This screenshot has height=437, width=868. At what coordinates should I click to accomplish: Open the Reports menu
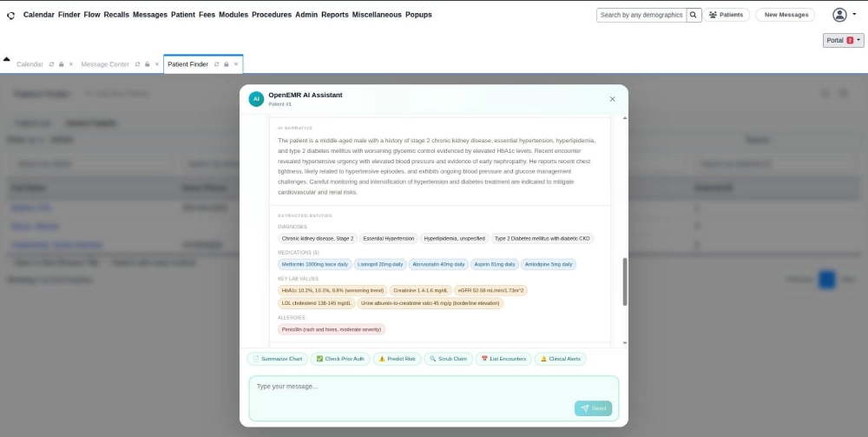pyautogui.click(x=335, y=15)
